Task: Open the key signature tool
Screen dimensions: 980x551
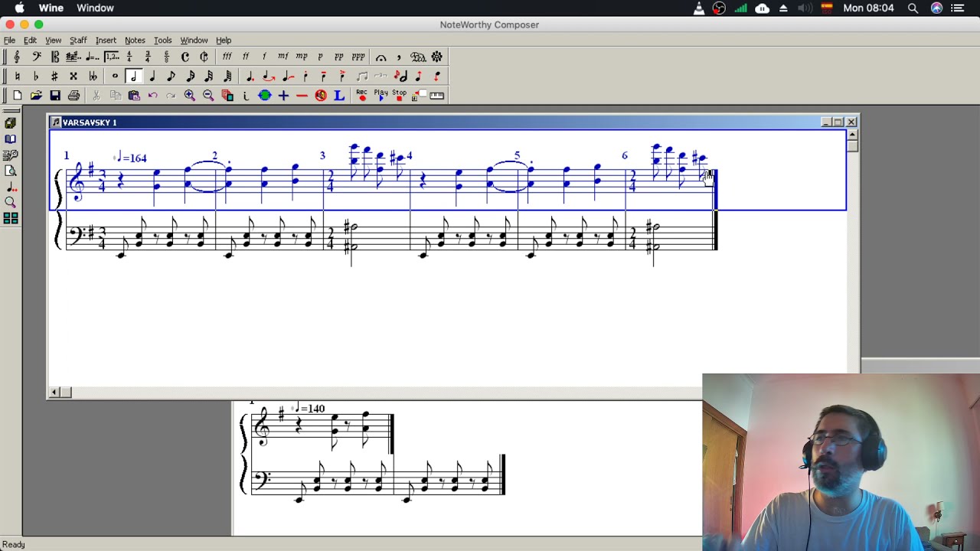Action: coord(73,57)
